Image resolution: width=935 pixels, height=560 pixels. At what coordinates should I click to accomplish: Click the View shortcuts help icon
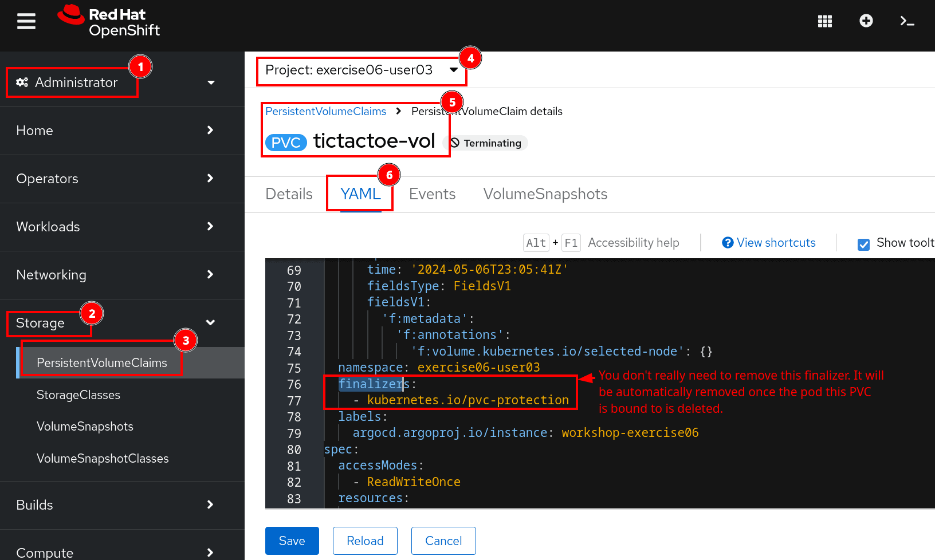point(728,243)
